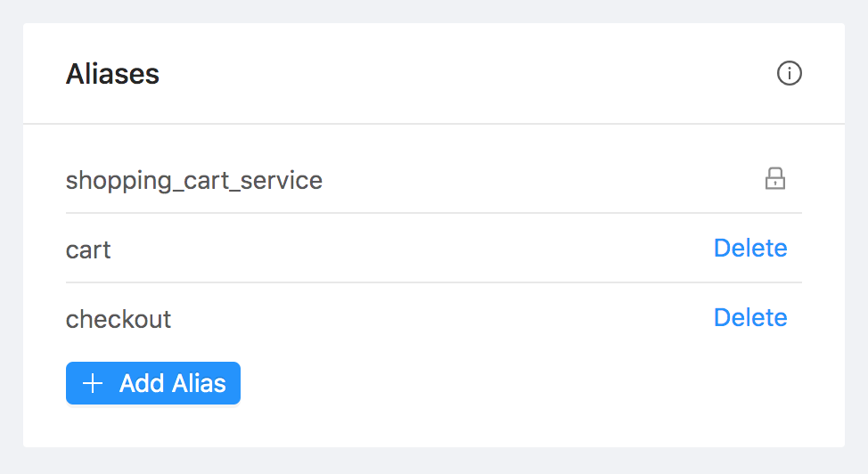Remove cart using its Delete link

click(x=750, y=248)
